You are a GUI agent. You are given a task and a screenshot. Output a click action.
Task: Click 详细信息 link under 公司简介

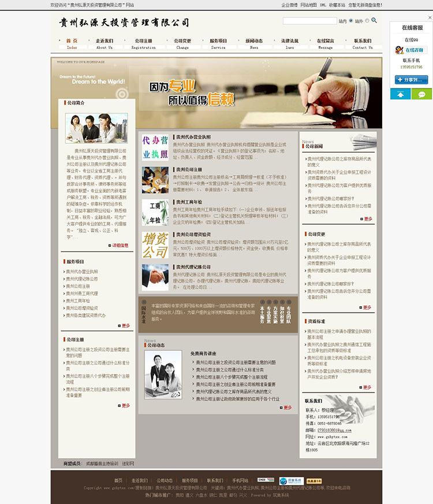[120, 245]
